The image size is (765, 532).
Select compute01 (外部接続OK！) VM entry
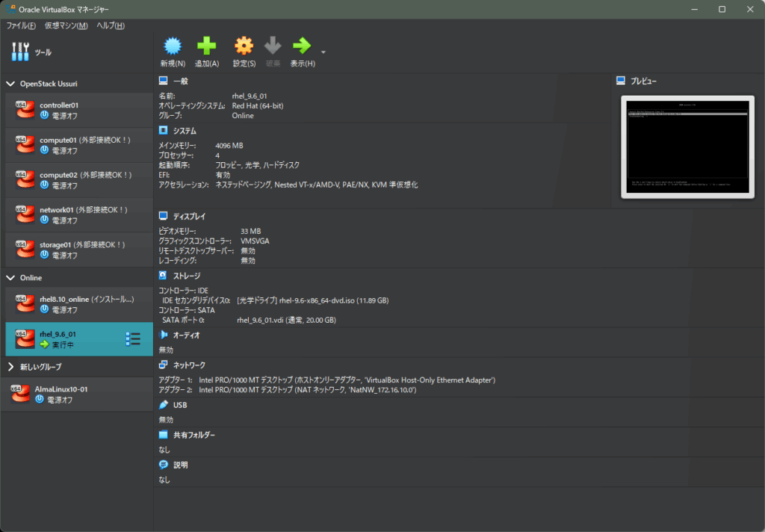[79, 145]
